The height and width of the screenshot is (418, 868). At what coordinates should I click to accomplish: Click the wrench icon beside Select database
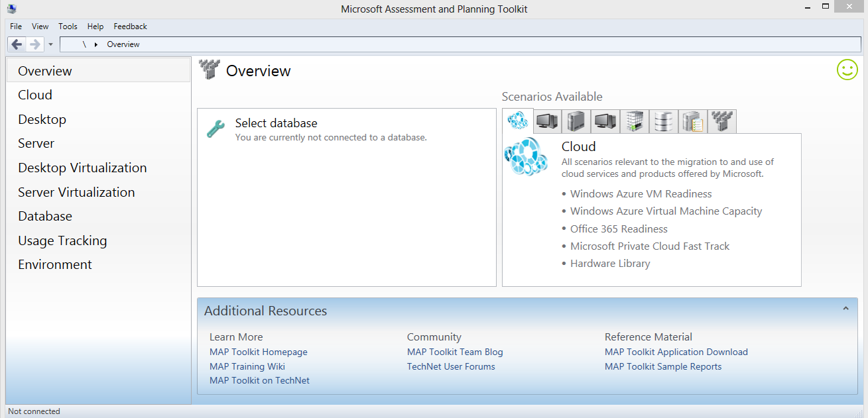216,129
